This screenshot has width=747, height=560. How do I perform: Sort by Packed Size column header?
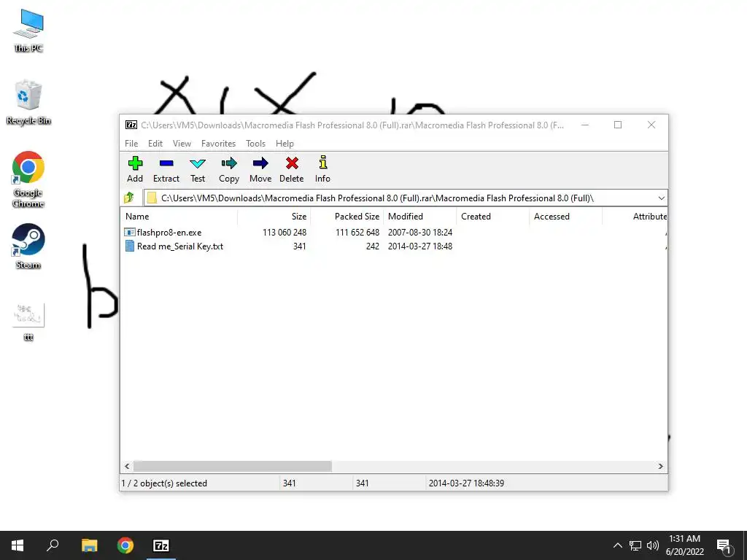[x=347, y=216]
